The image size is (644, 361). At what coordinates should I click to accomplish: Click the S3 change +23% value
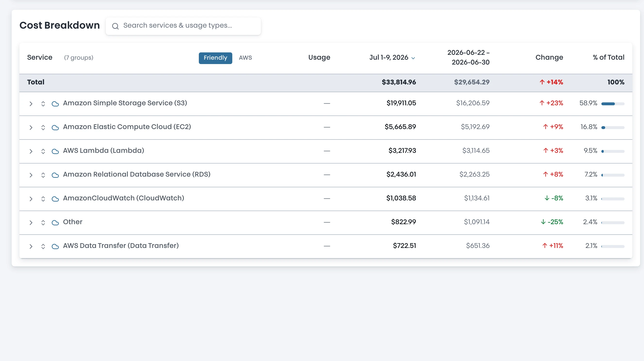[x=551, y=103]
